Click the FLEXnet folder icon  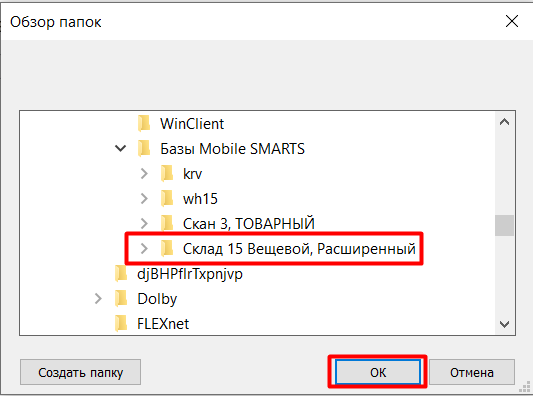pyautogui.click(x=121, y=323)
